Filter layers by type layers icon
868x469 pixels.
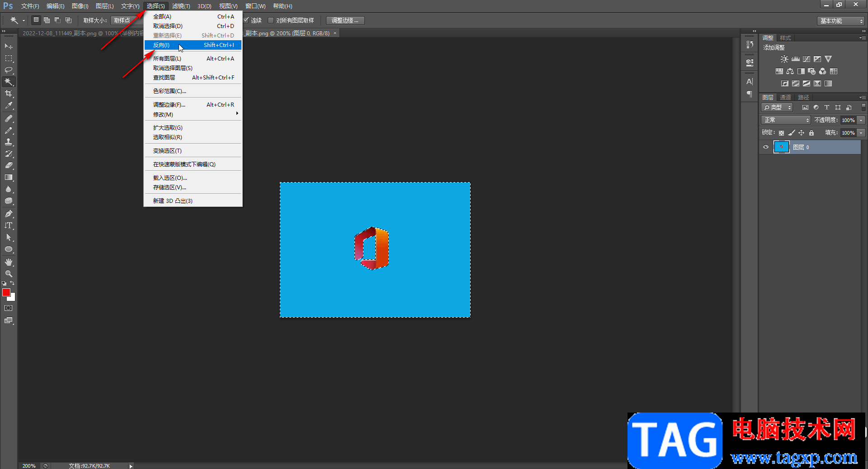(x=827, y=108)
